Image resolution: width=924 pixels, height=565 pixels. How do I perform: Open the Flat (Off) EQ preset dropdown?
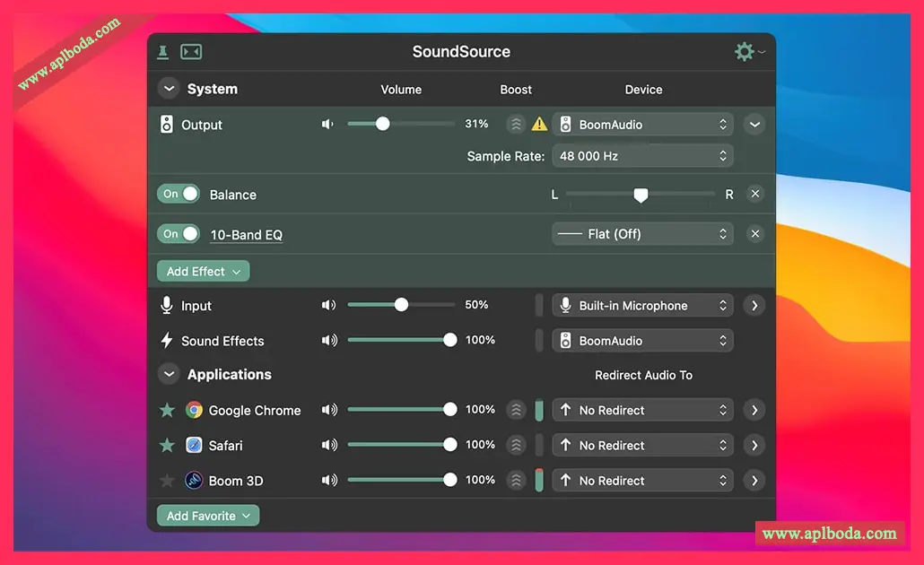[642, 234]
